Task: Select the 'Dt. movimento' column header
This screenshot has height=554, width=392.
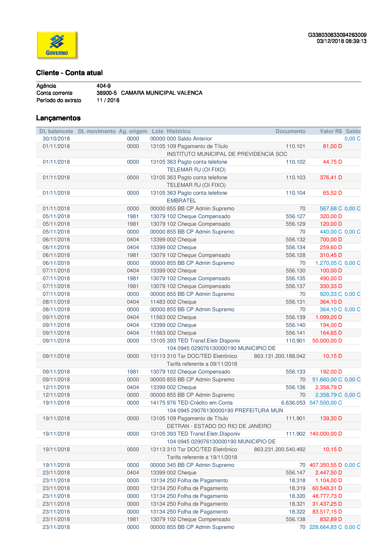Action: pos(96,131)
